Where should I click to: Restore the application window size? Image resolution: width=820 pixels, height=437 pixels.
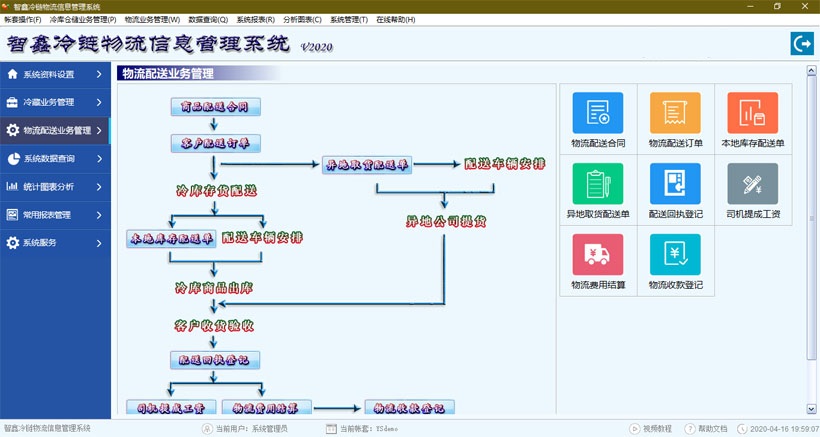point(777,6)
